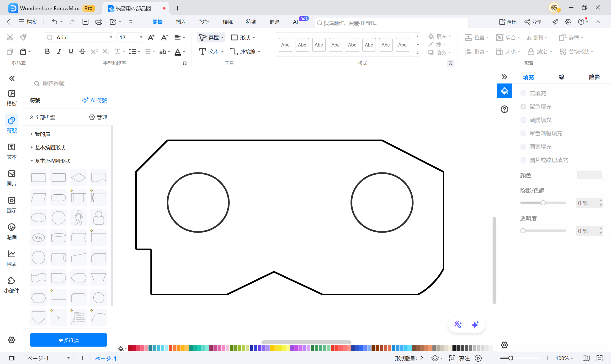Open the font size 12 dropdown
Viewport: 611px width, 364px height.
pyautogui.click(x=141, y=37)
